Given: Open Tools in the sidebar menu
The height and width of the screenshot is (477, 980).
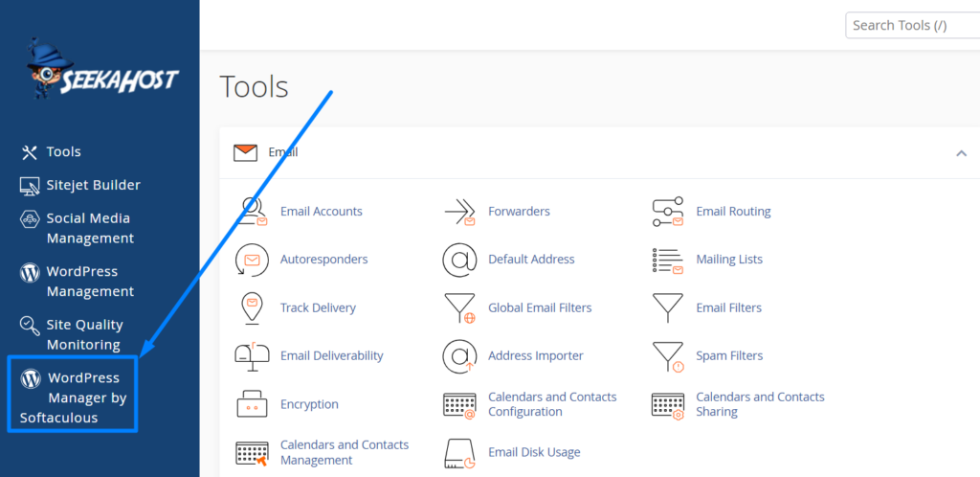Looking at the screenshot, I should 64,152.
